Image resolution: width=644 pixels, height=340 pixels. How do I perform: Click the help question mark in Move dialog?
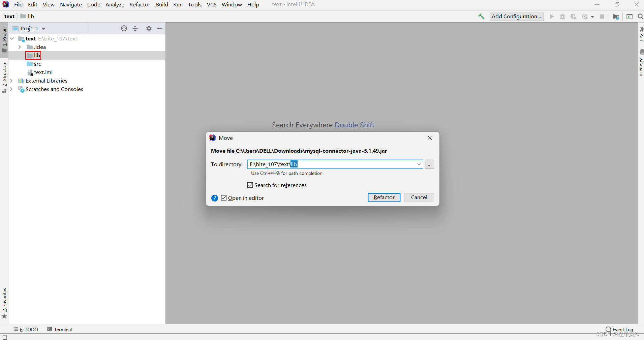215,198
